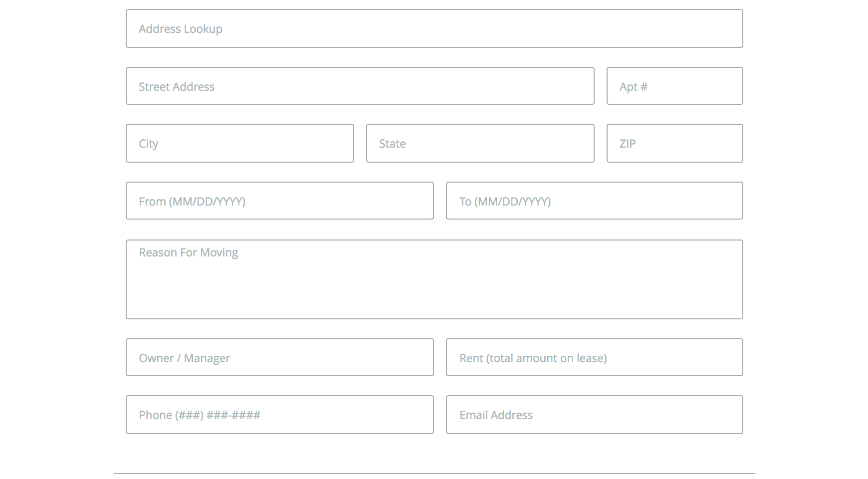Click the Address Lookup field
Image resolution: width=868 pixels, height=479 pixels.
(x=434, y=28)
